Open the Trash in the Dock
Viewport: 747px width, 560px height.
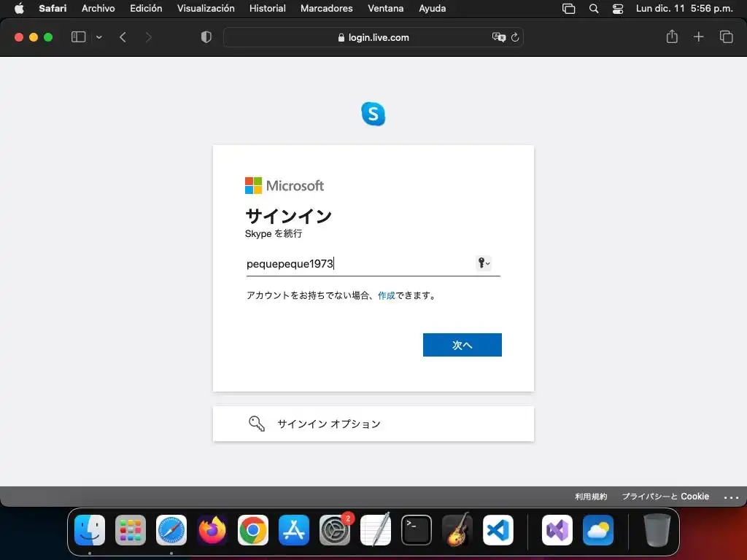click(657, 530)
